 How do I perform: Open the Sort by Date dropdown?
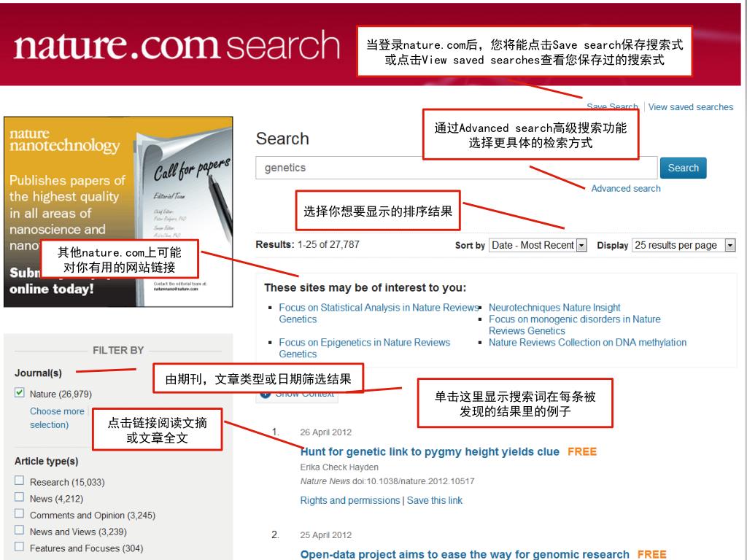click(538, 245)
